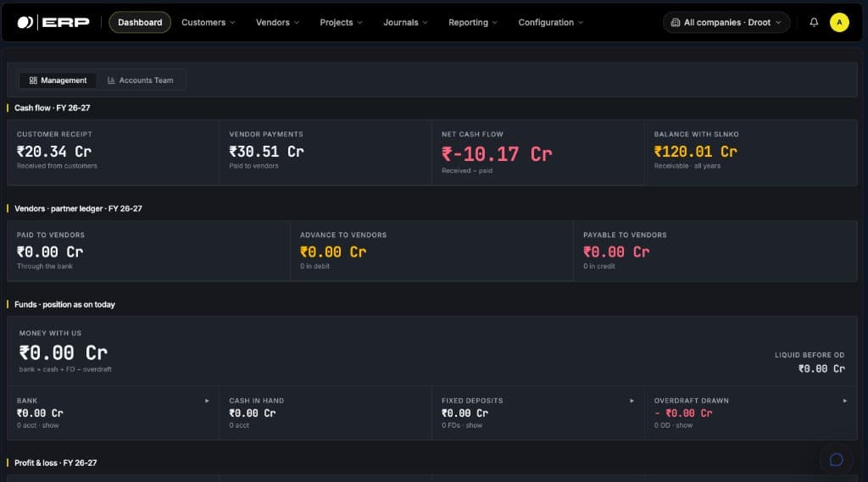Expand the Overdraft Drawn card arrow
868x482 pixels.
845,401
